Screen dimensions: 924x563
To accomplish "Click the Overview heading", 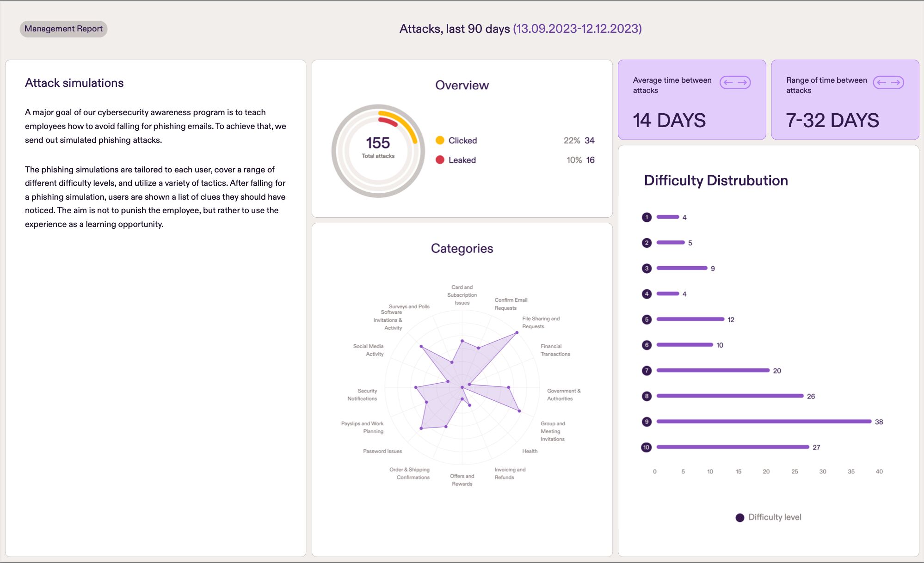I will [x=462, y=85].
